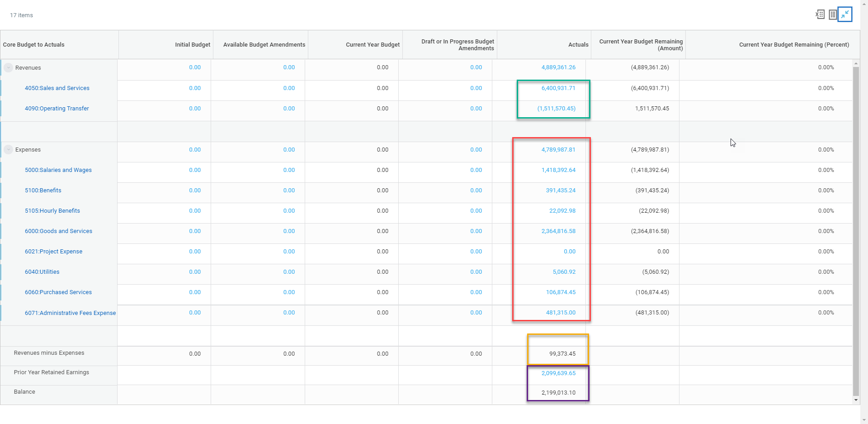
Task: Collapse the Revenues row group
Action: pyautogui.click(x=9, y=68)
